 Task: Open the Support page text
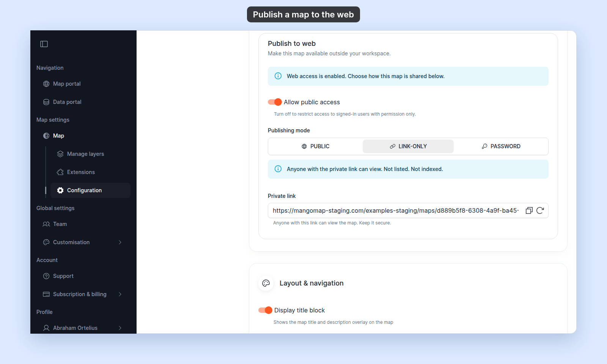click(63, 276)
